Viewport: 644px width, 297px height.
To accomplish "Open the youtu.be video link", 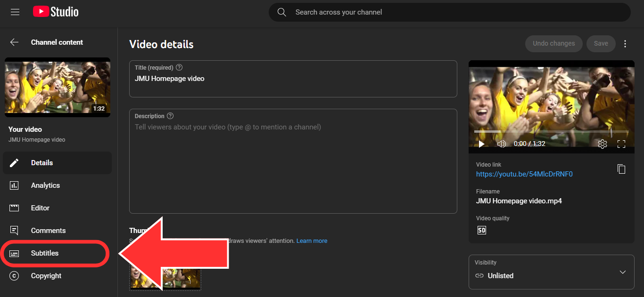I will pos(524,174).
